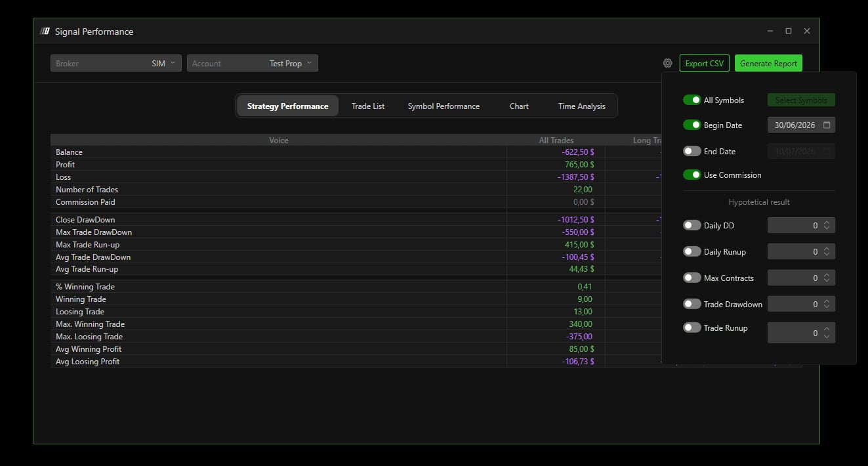Enable the Trade Runup switch

tap(692, 328)
